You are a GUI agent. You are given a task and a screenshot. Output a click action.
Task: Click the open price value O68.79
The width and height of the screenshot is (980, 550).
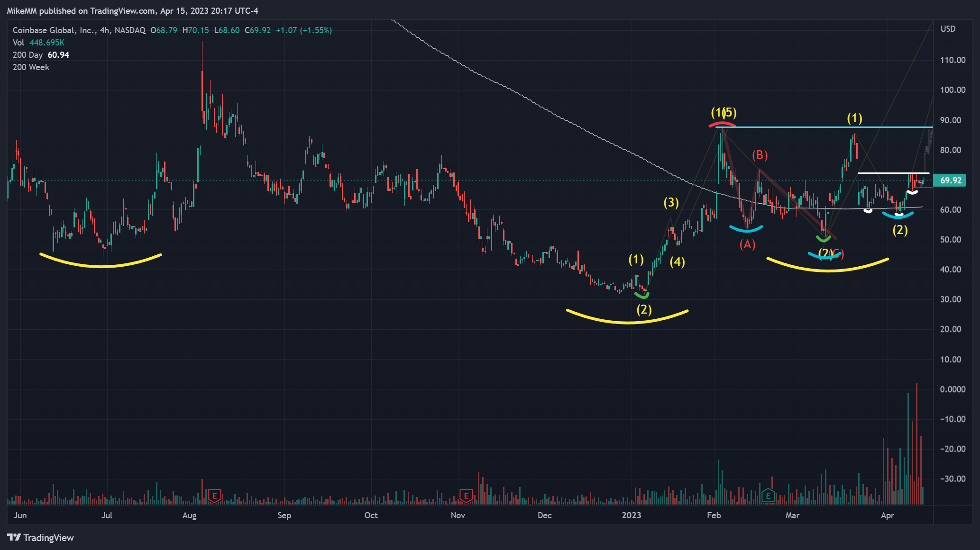(x=164, y=30)
